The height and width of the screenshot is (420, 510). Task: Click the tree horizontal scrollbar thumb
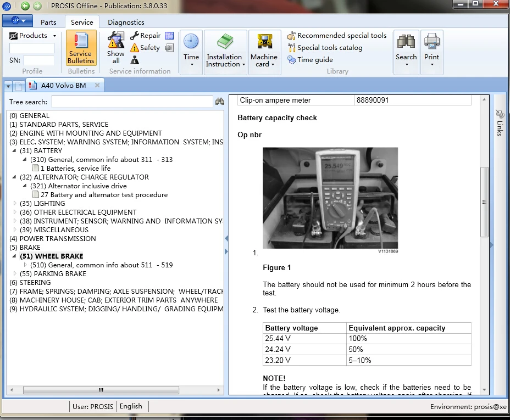pos(101,390)
